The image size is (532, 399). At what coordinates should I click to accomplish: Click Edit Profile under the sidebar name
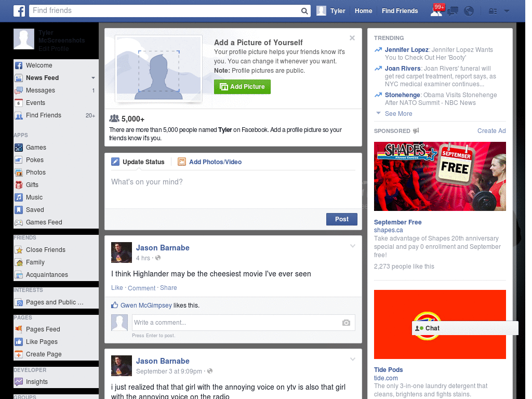[54, 49]
